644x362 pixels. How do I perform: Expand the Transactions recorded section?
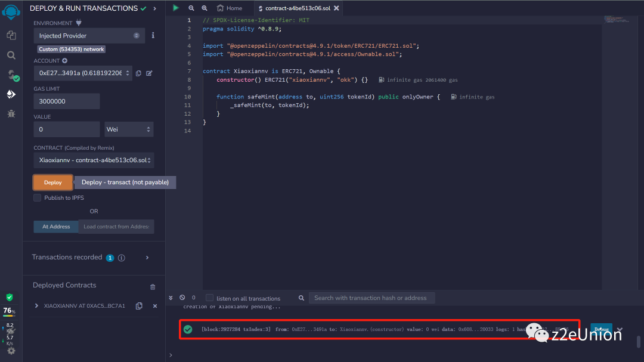pyautogui.click(x=147, y=258)
